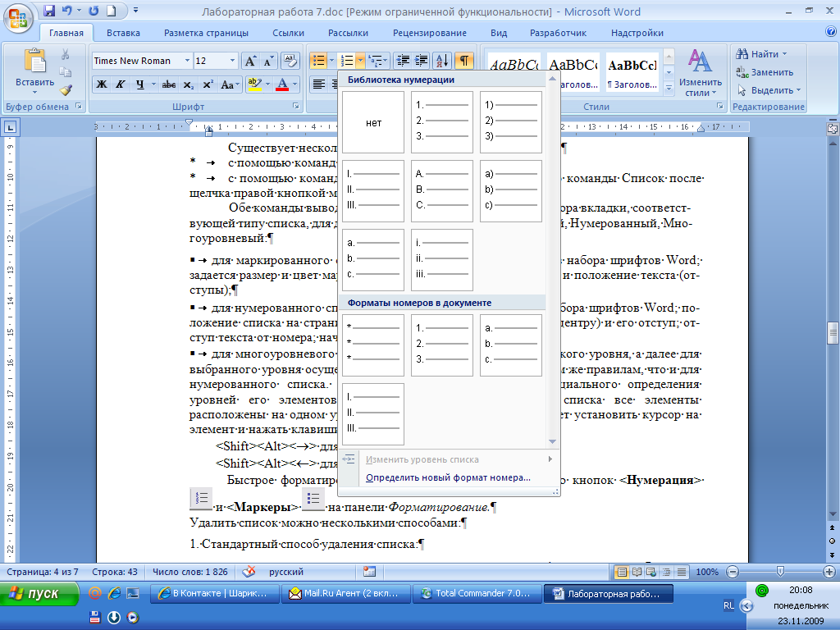This screenshot has height=630, width=840.
Task: Switch to Full Screen Reading view
Action: click(x=637, y=572)
